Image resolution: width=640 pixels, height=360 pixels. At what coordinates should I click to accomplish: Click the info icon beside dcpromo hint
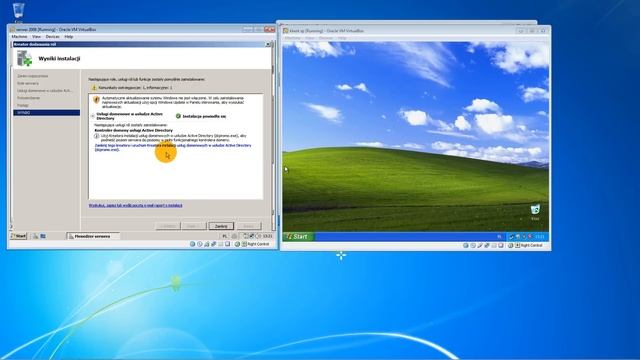(x=97, y=136)
